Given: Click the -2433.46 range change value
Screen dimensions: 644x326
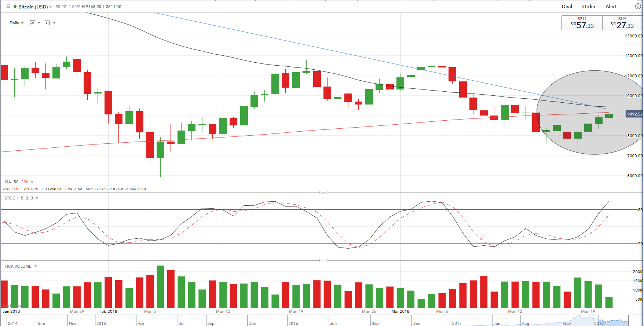Looking at the screenshot, I should coord(10,189).
